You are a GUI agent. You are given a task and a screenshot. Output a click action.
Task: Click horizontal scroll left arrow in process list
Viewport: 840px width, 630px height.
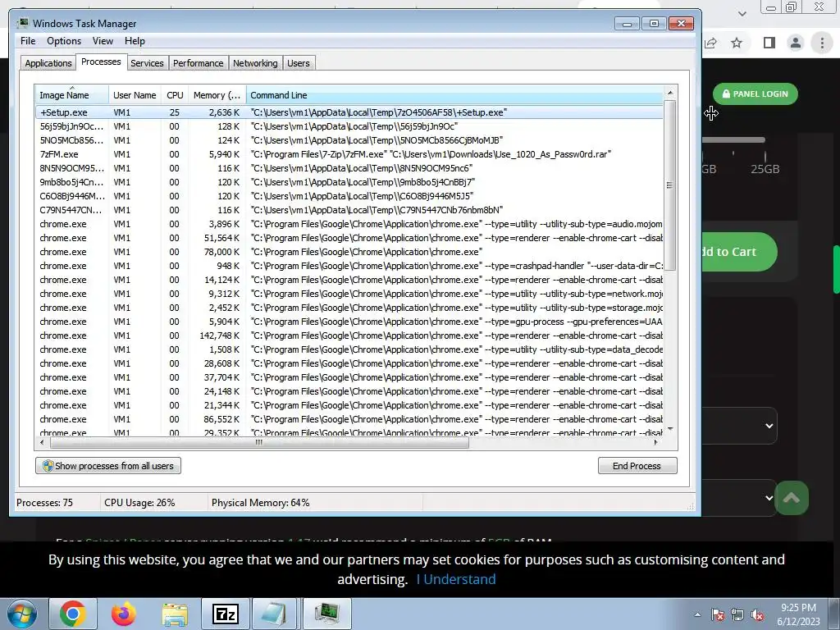click(42, 442)
